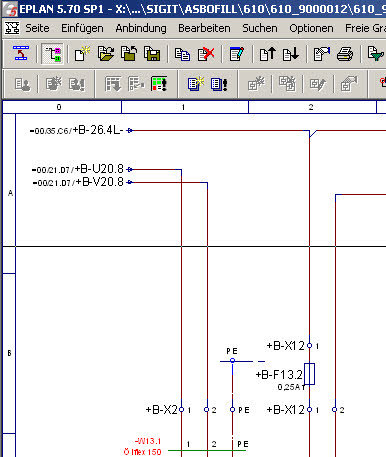
Task: Click the blue return/back arrow toolbar icon
Action: click(x=21, y=53)
